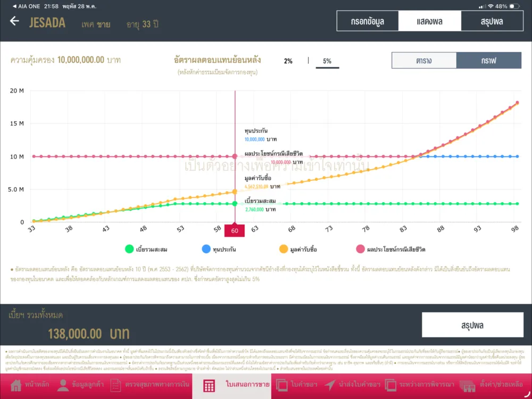The height and width of the screenshot is (399, 532).
Task: Open ข้อมูลลูกค้า person icon
Action: pos(63,385)
